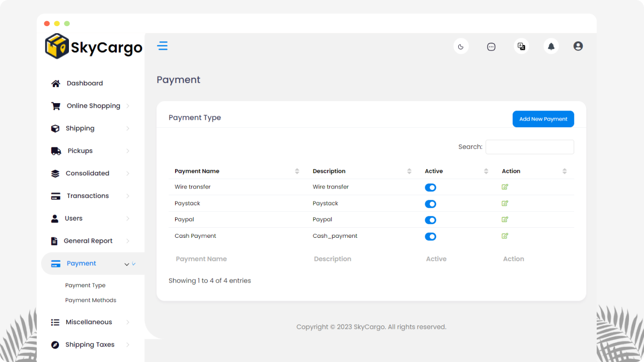The image size is (644, 362).
Task: Open the Payment Methods submenu item
Action: [x=91, y=300]
